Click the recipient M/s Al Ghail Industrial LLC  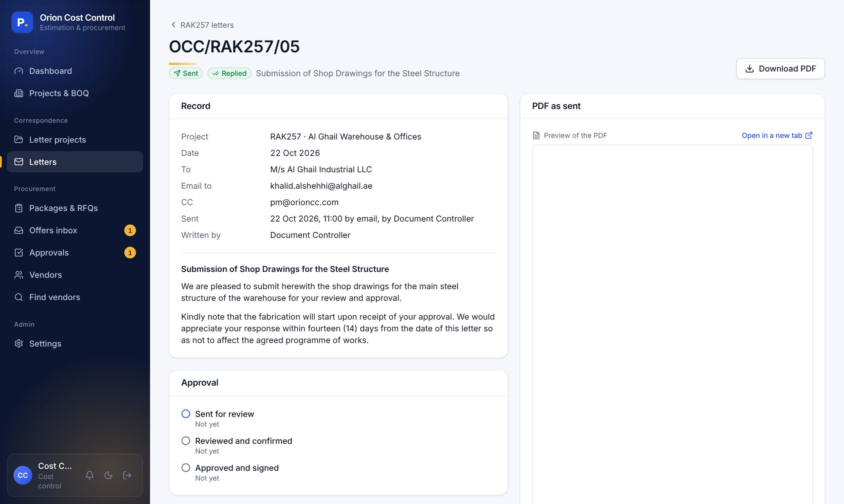[x=321, y=170]
